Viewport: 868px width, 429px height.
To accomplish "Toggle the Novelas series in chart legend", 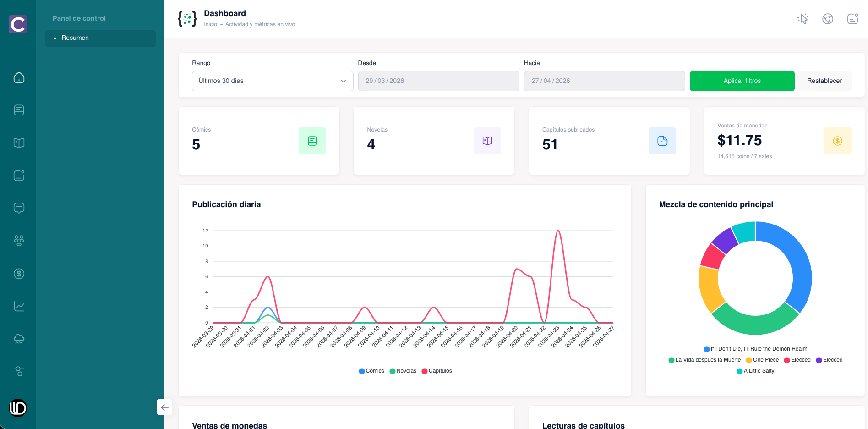I will click(403, 371).
